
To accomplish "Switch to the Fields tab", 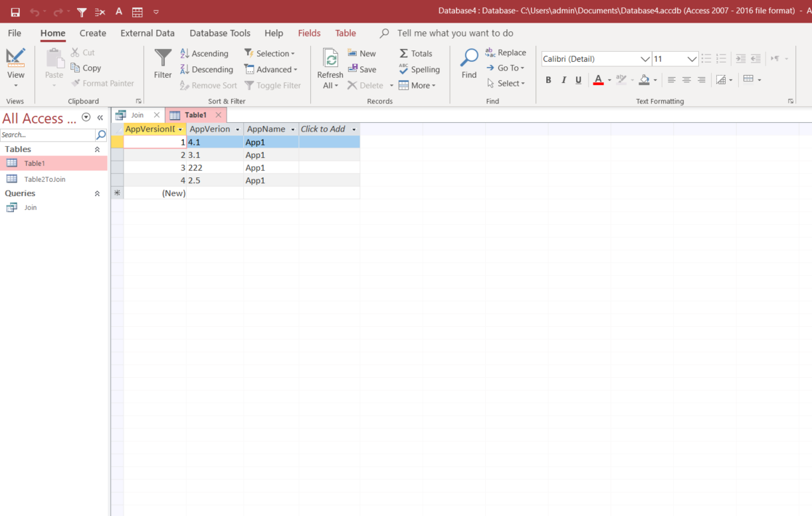I will (309, 33).
